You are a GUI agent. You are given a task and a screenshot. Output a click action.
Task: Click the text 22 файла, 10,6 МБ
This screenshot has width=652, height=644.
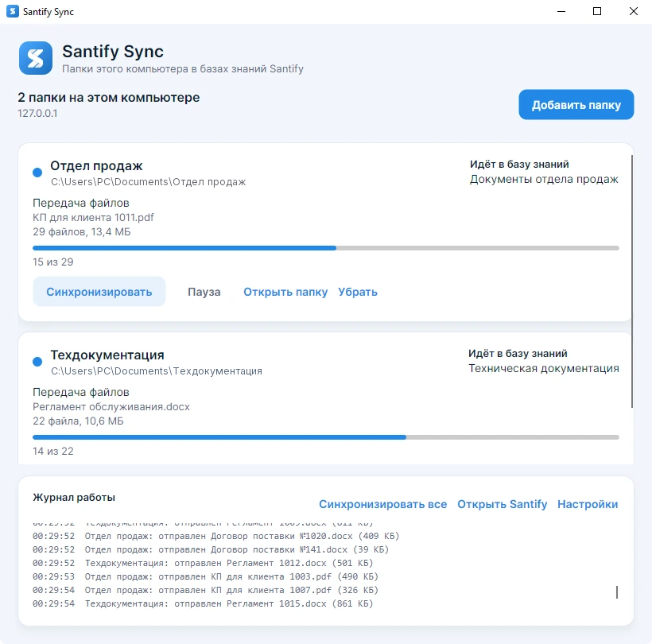[78, 421]
